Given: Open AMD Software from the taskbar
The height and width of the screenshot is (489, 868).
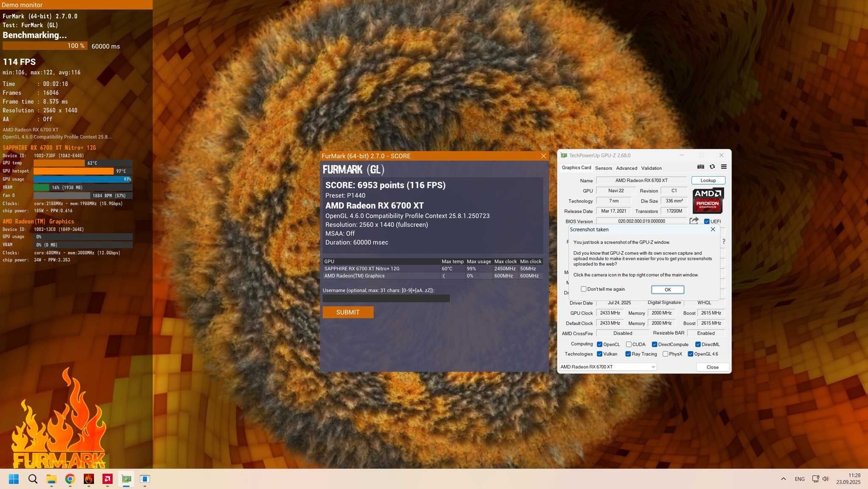Looking at the screenshot, I should (107, 479).
